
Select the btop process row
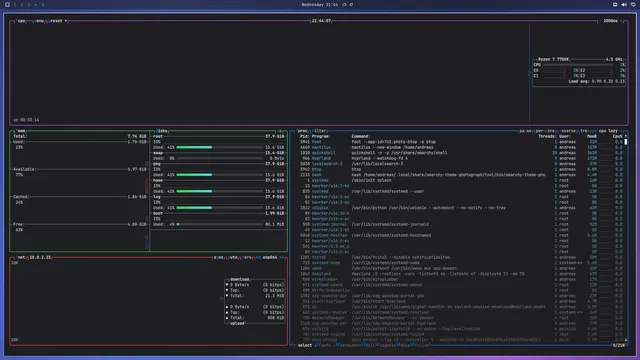460,169
